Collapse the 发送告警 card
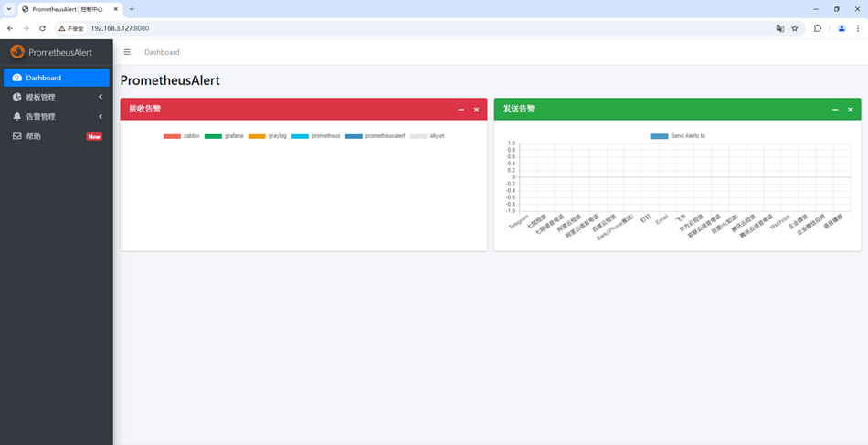868x445 pixels. 835,110
